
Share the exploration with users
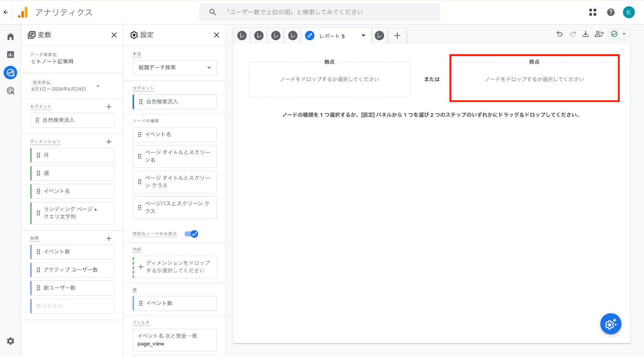599,34
